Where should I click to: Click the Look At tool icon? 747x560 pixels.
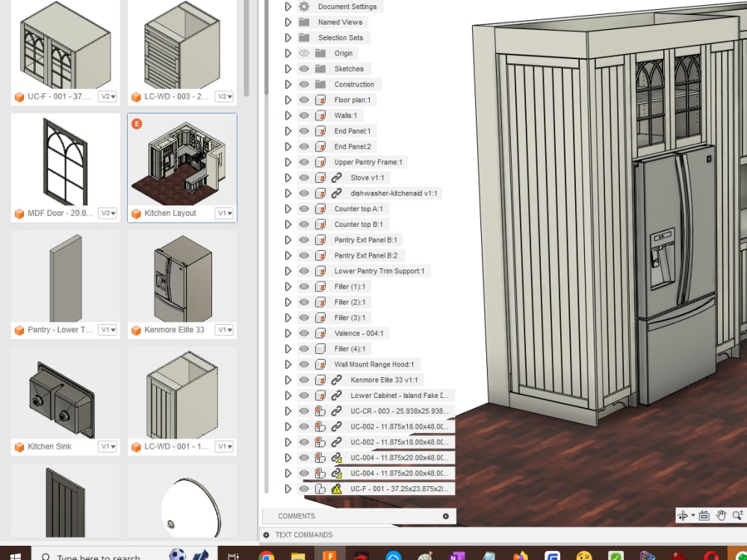tap(704, 514)
